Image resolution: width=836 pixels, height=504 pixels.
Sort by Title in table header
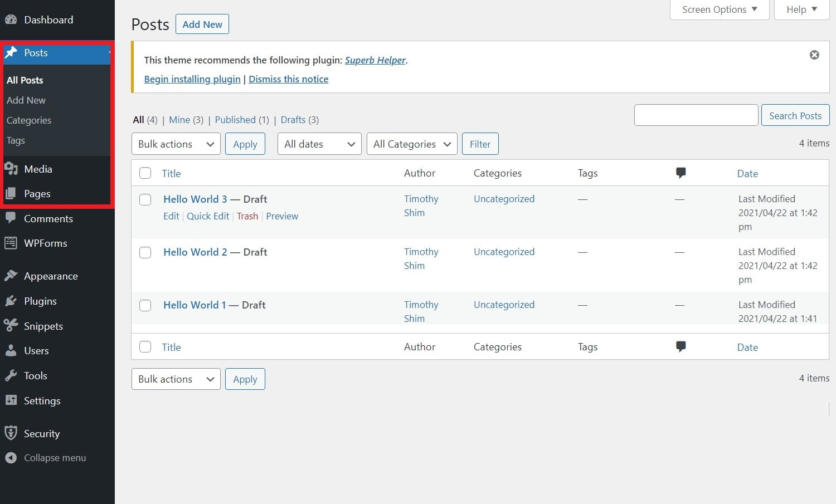171,173
